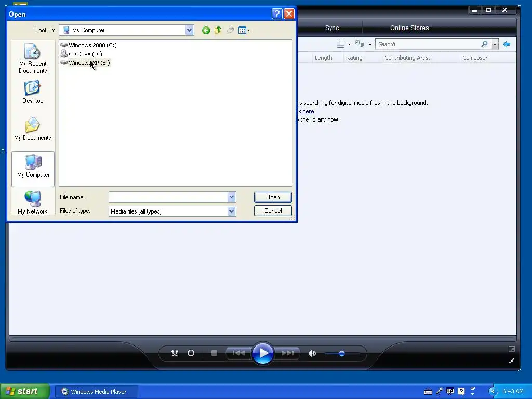Screen dimensions: 532x399
Task: Click the pen tray icon
Action: [x=440, y=391]
